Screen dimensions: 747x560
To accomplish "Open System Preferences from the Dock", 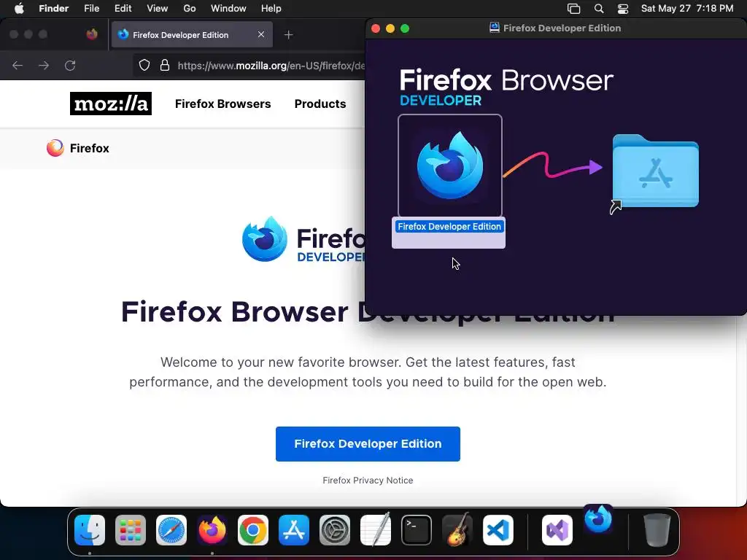I will tap(334, 530).
